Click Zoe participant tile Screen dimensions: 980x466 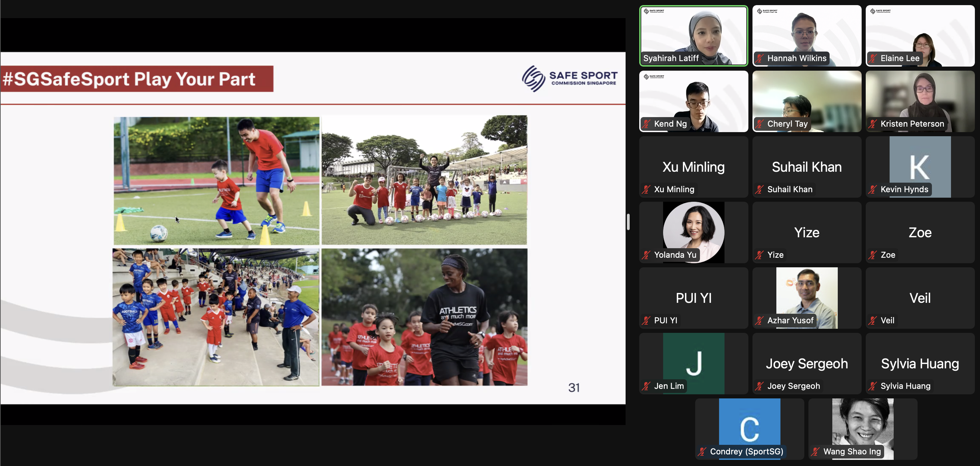(920, 232)
